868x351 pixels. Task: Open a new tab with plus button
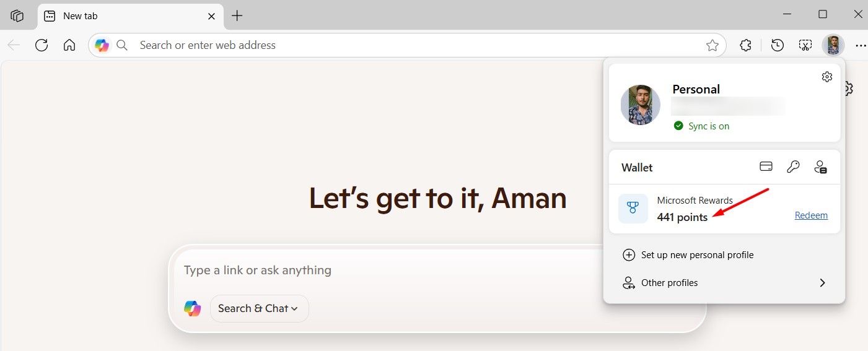pos(237,16)
